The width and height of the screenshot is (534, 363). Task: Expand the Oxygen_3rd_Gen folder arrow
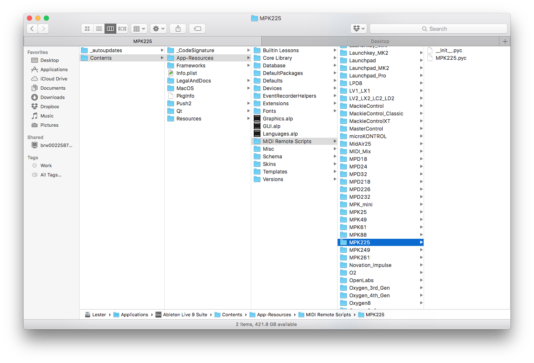[x=421, y=288]
